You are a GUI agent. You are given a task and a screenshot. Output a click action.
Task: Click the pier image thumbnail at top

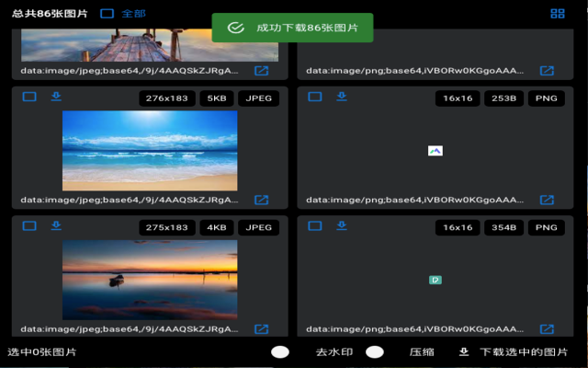click(150, 45)
